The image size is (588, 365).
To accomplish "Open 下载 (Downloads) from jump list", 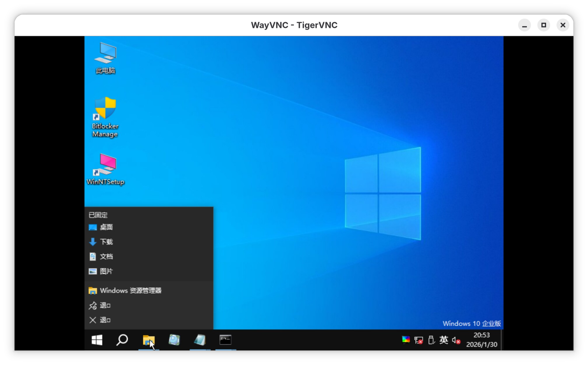I will pos(106,242).
